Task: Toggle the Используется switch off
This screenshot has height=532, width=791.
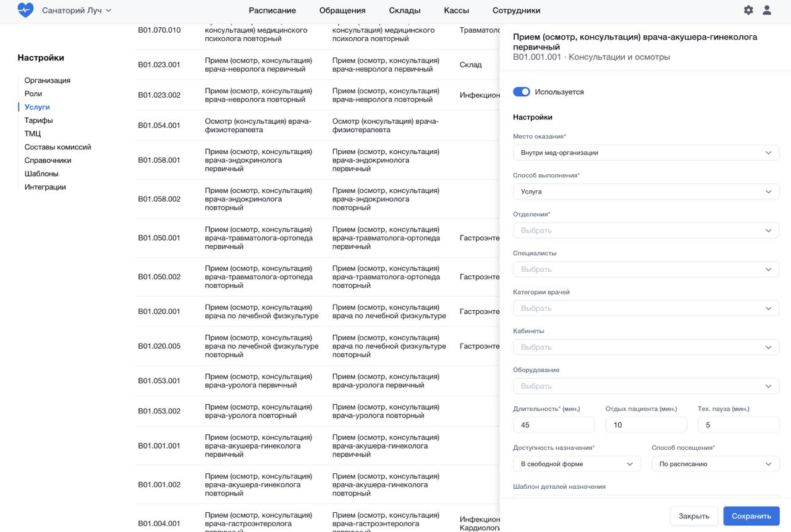Action: click(x=522, y=92)
